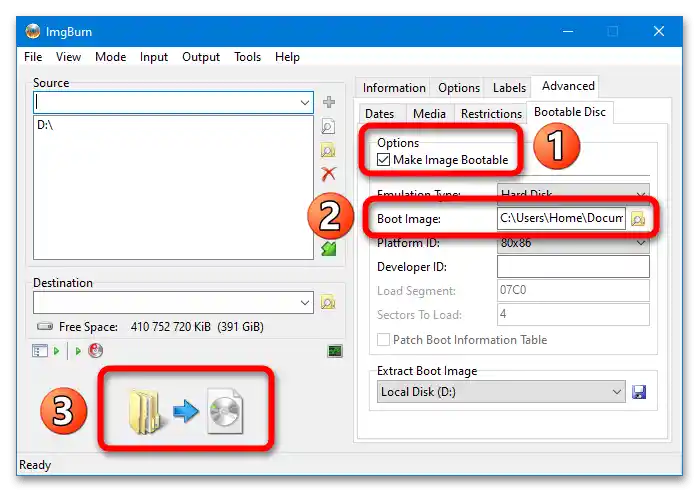
Task: Switch to the Information tab
Action: (394, 88)
